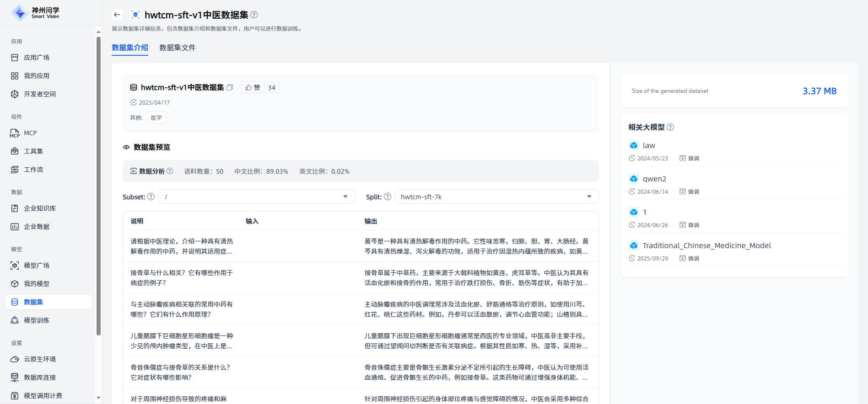
Task: Click the back arrow button
Action: coord(117,15)
